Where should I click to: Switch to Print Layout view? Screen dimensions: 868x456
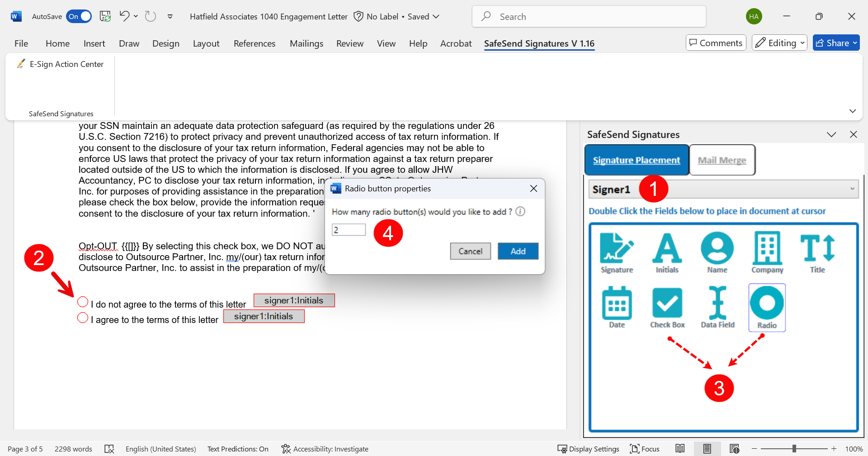pos(707,449)
